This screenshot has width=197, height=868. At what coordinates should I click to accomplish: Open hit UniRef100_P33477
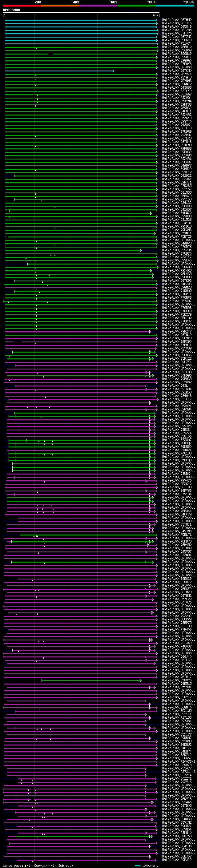pos(177,768)
